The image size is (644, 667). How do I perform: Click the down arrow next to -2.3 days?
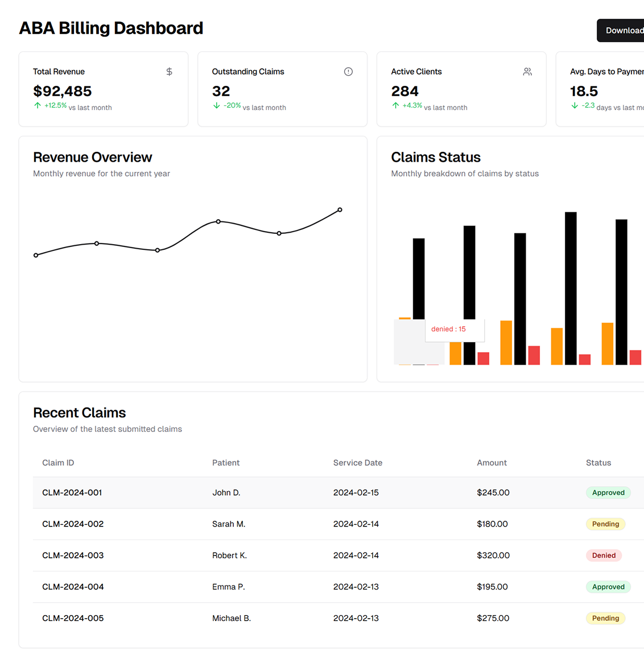574,106
